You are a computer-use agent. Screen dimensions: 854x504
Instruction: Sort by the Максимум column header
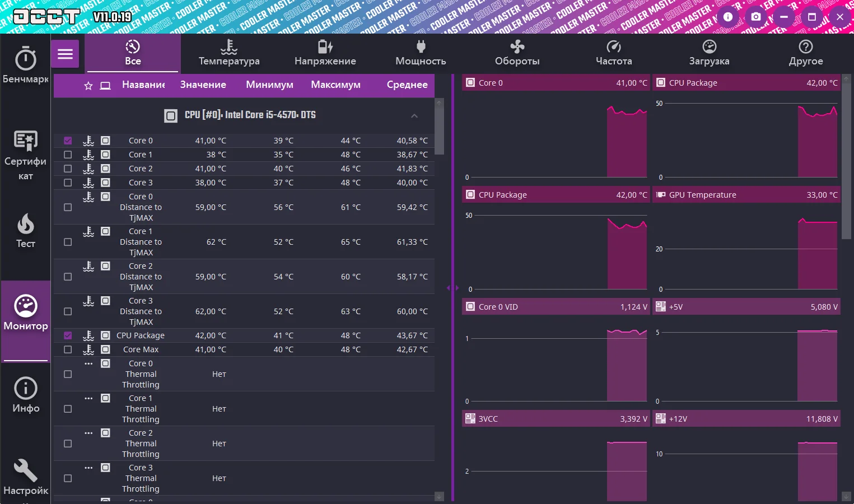point(335,85)
